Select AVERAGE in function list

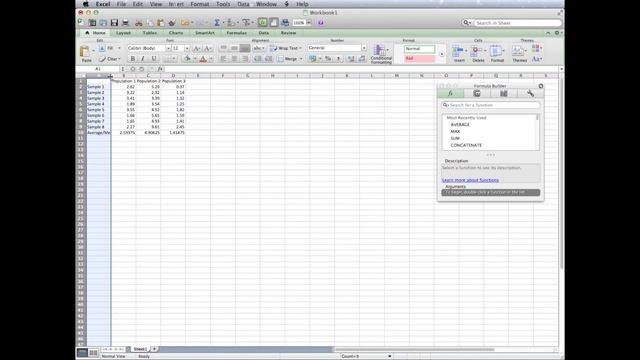pos(460,124)
